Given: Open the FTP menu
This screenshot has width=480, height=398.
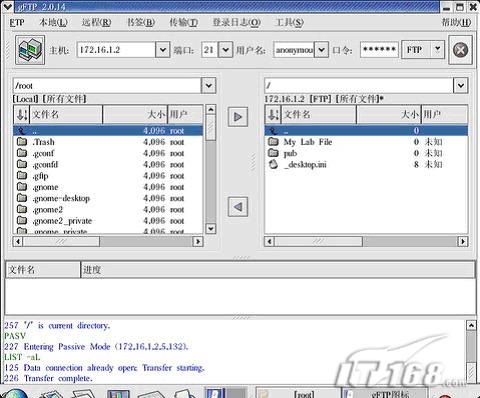Looking at the screenshot, I should point(17,23).
